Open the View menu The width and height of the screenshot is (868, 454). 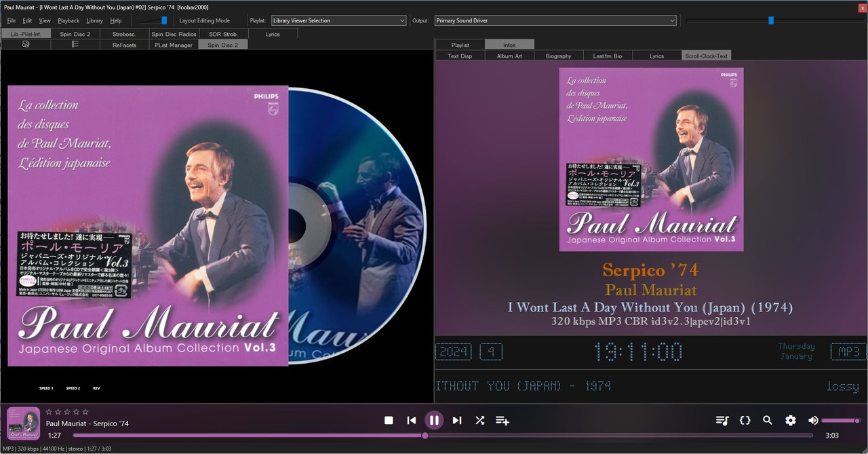45,20
